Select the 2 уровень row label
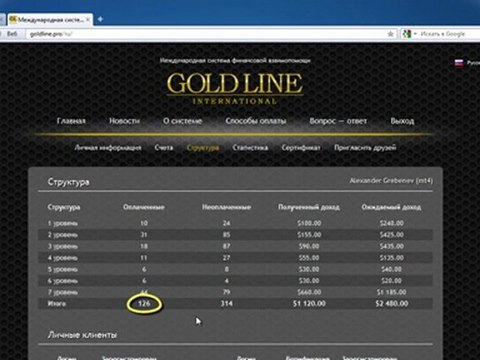 coord(63,235)
